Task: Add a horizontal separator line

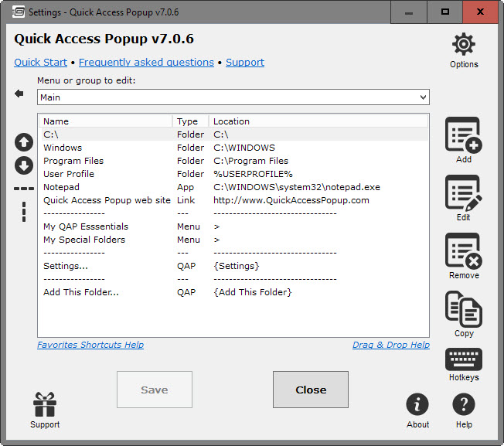Action: pyautogui.click(x=24, y=189)
